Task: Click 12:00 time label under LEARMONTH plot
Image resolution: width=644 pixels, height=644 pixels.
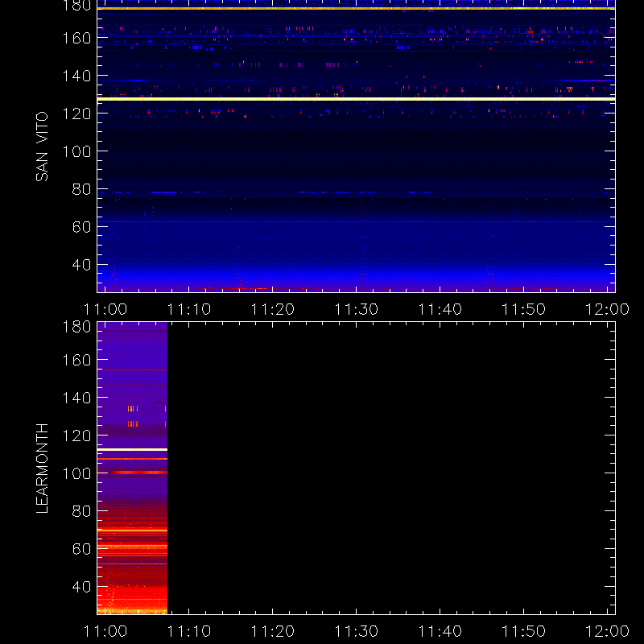Action: (607, 631)
